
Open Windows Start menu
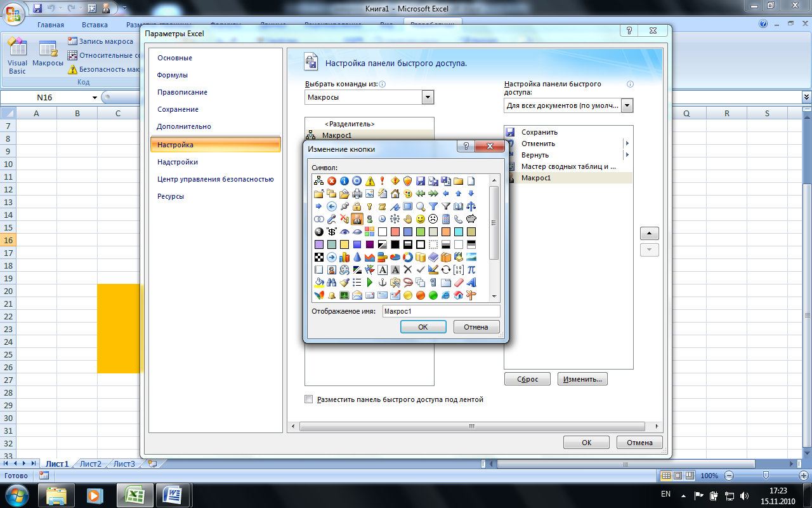coord(16,494)
